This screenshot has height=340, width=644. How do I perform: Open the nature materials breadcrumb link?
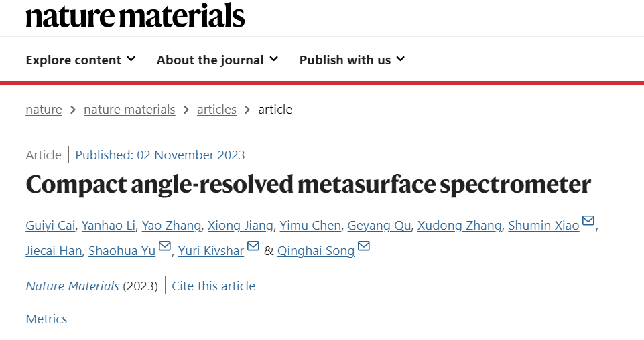tap(129, 110)
